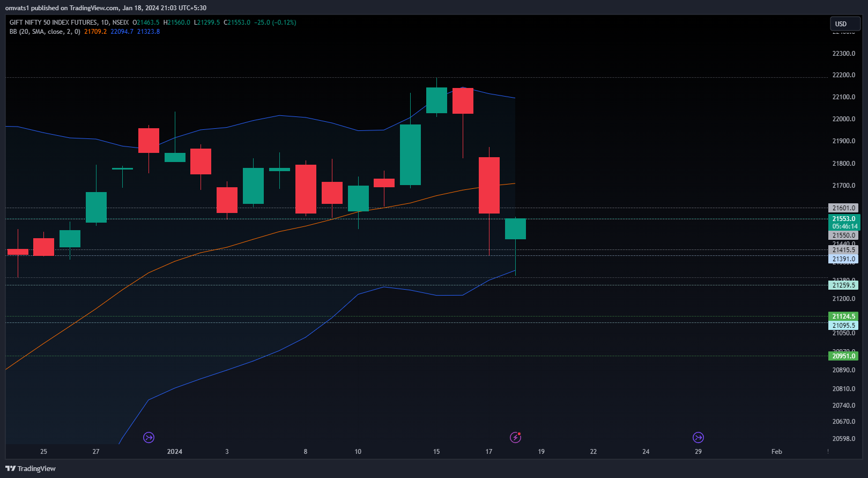Click the green 21124.5 price label
The image size is (868, 478).
point(844,317)
